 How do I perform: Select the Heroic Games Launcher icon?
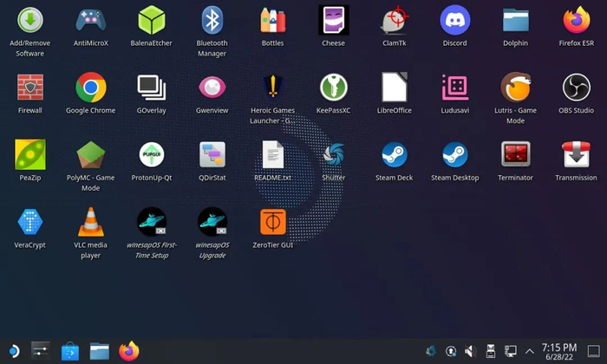coord(273,87)
